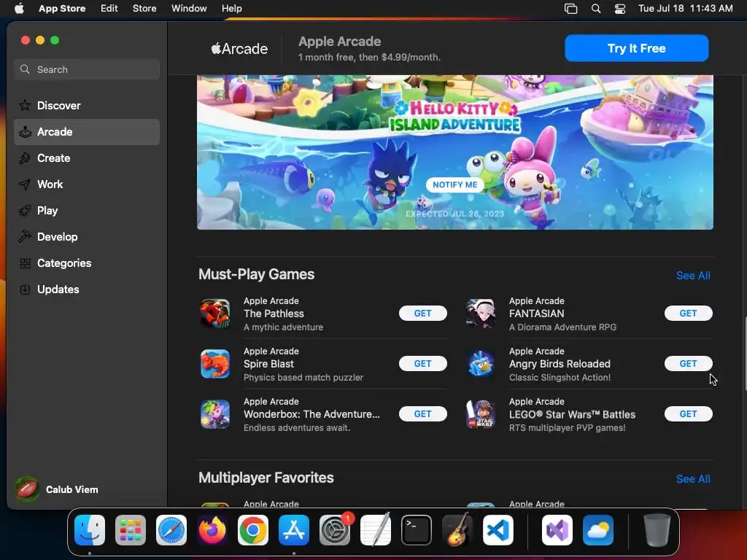The image size is (747, 560).
Task: Click the Search field
Action: point(87,69)
